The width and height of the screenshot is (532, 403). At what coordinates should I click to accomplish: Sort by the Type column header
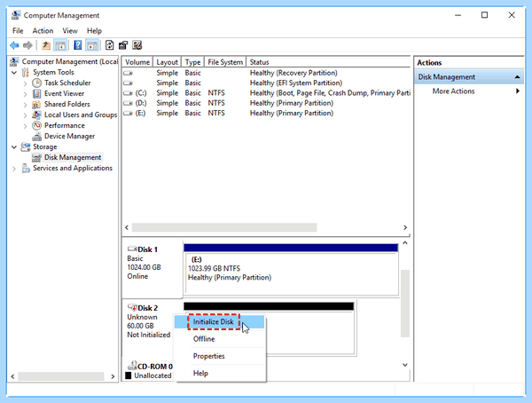192,62
